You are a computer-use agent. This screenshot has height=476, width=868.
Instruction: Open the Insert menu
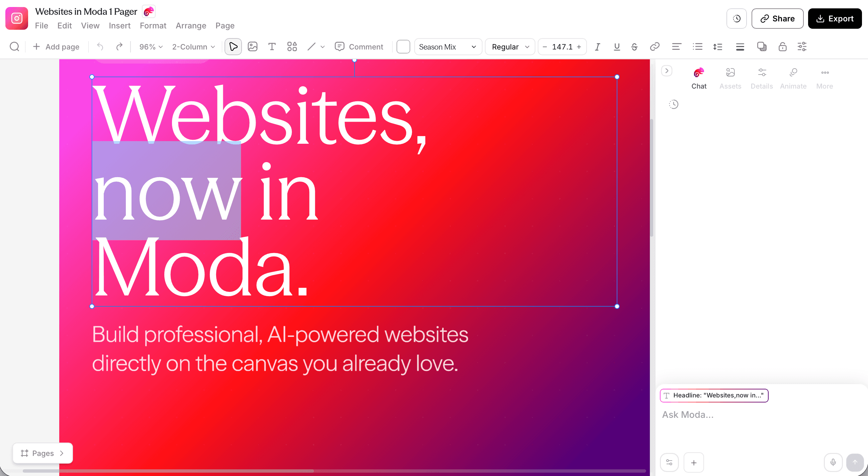[x=119, y=26]
